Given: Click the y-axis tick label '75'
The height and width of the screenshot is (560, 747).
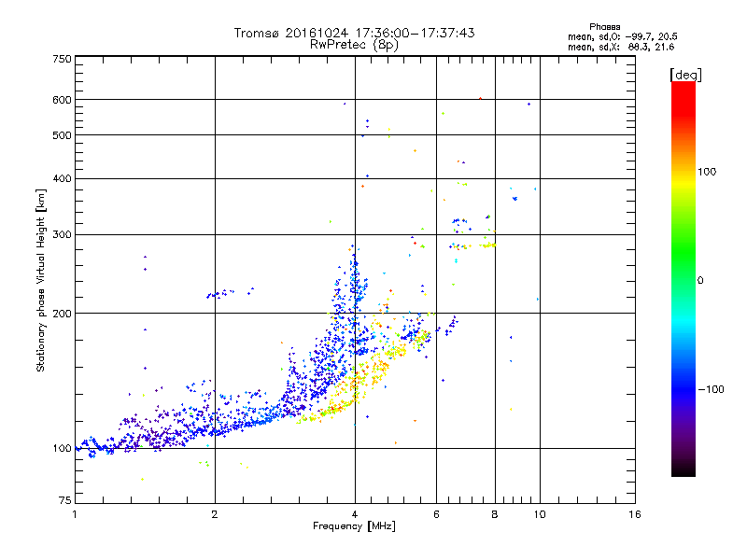Looking at the screenshot, I should click(x=65, y=500).
